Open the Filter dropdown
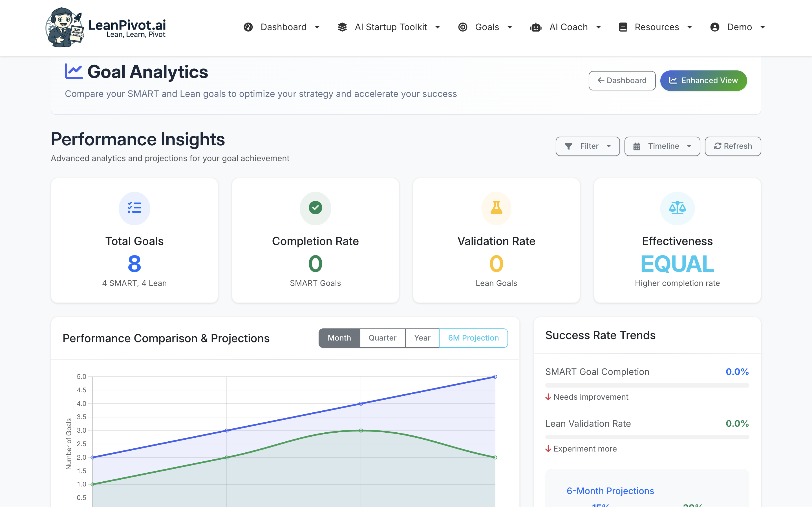The width and height of the screenshot is (812, 507). coord(588,146)
